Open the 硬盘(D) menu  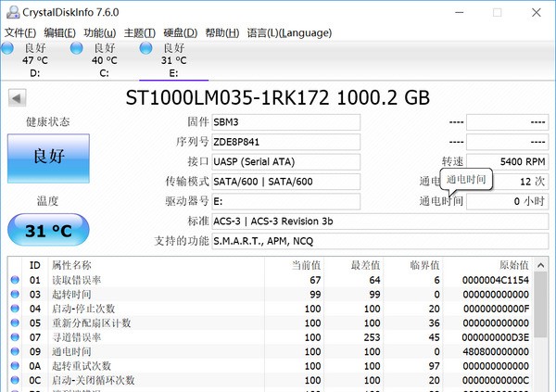click(x=180, y=33)
